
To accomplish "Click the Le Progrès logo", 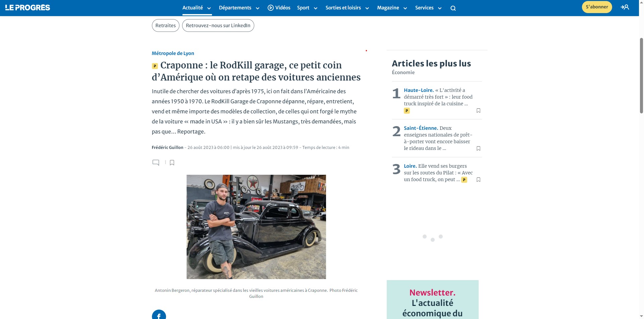I will tap(28, 8).
